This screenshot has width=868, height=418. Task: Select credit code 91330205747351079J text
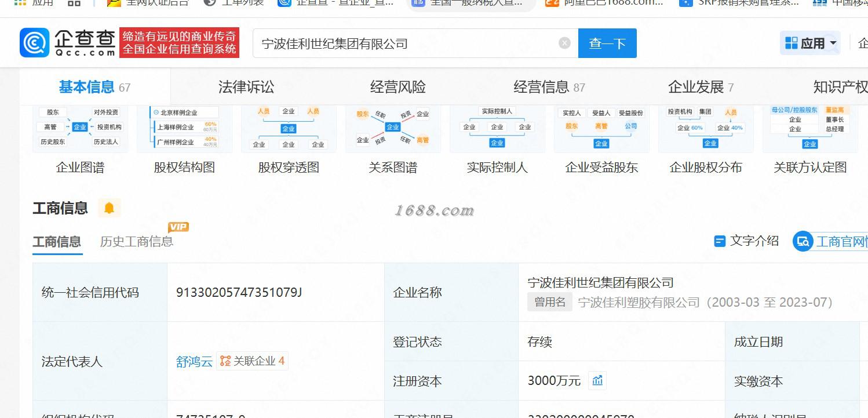[239, 292]
